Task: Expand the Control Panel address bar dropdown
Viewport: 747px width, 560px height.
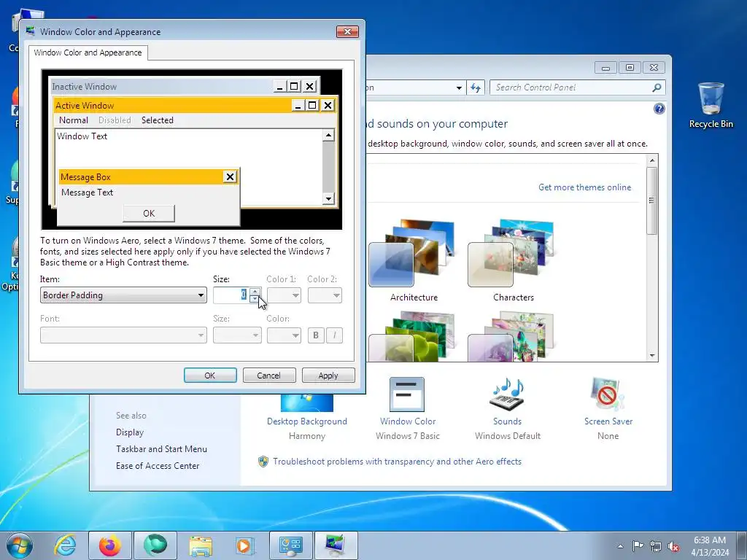Action: click(459, 87)
